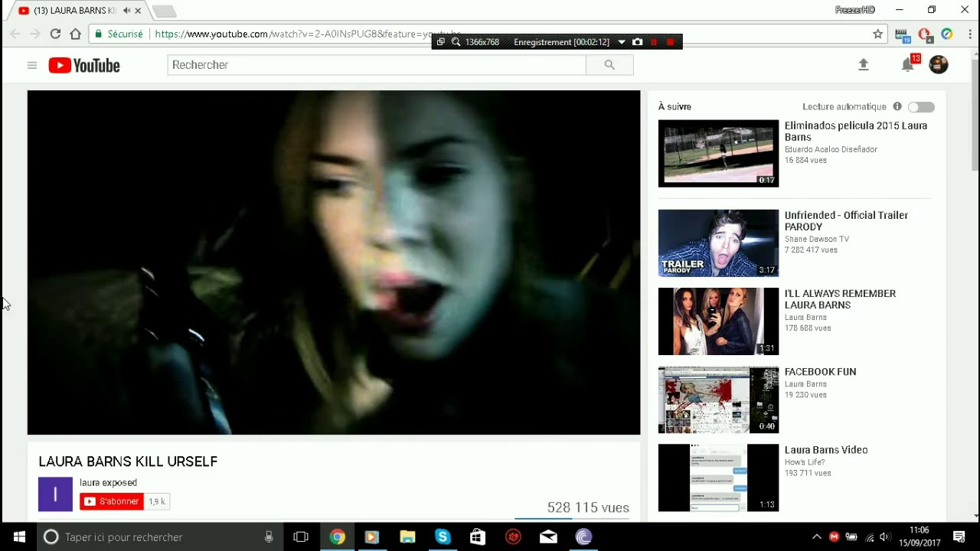Mute the tab using speaker icon

(125, 11)
